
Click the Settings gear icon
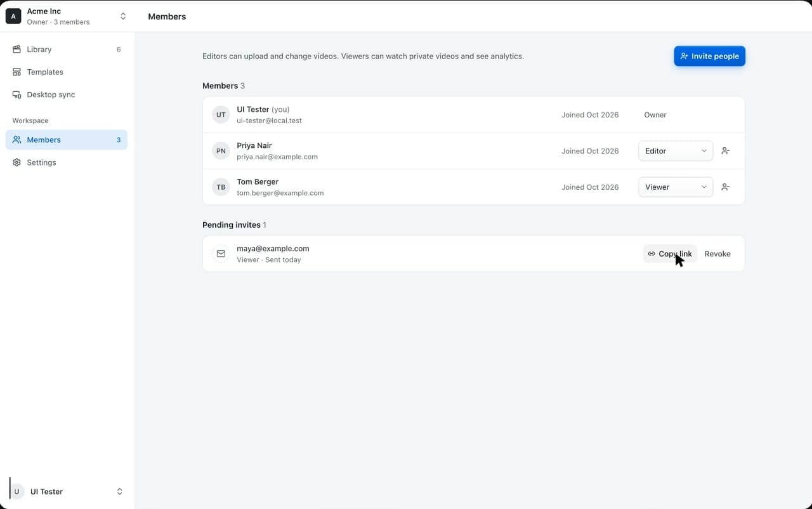click(17, 162)
